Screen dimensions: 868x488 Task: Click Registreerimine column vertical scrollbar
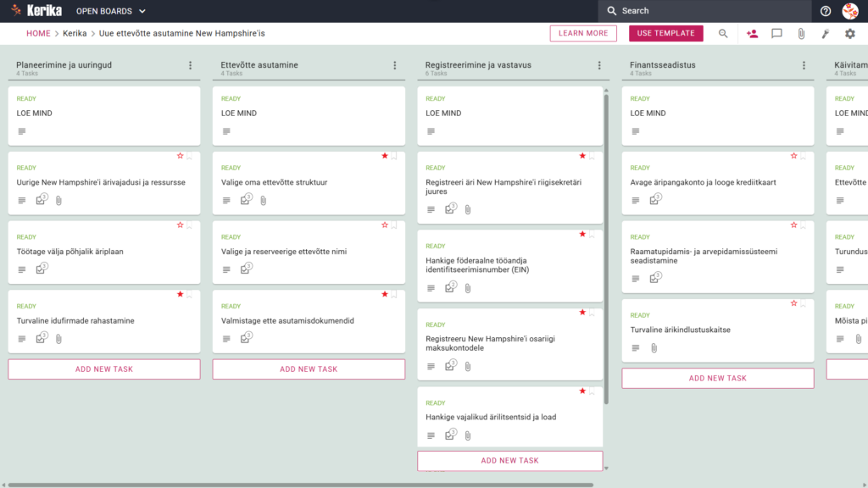(606, 249)
